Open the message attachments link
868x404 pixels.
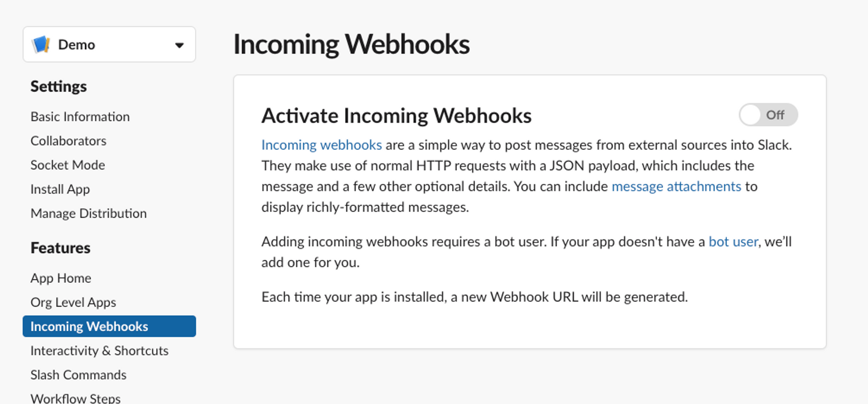pyautogui.click(x=676, y=187)
